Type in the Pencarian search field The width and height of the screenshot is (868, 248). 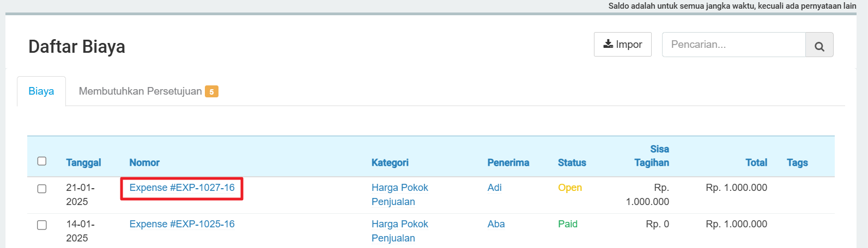[x=733, y=45]
